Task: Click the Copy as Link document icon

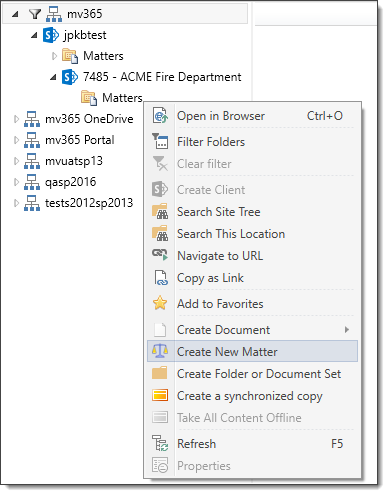Action: [x=160, y=278]
